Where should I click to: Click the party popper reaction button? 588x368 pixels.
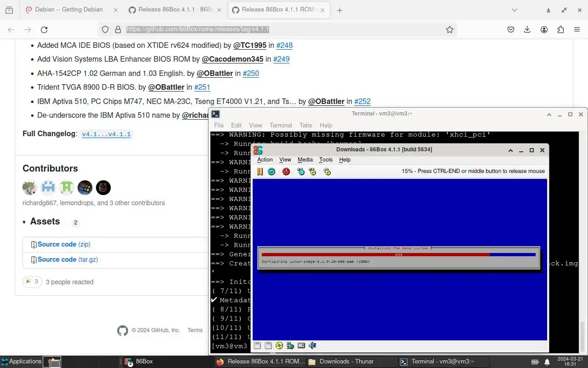coord(32,282)
